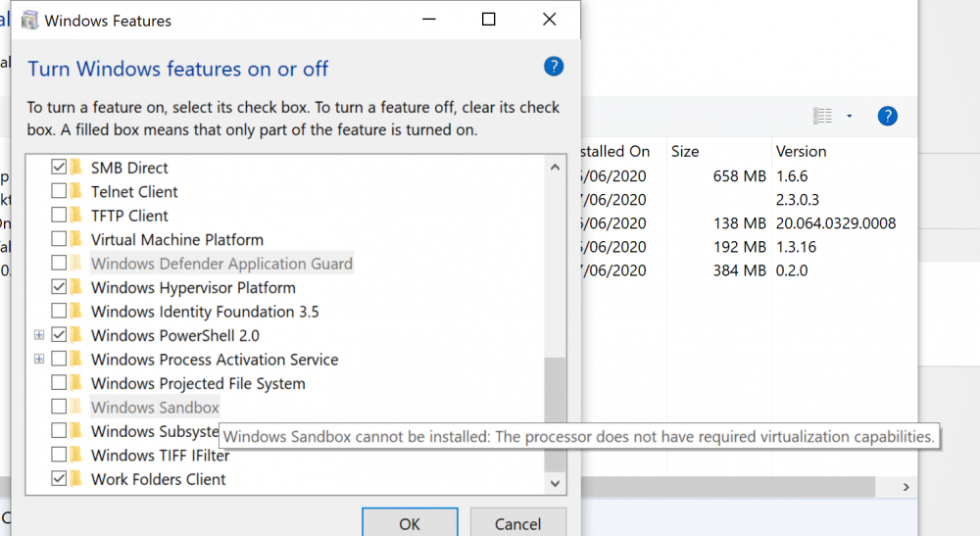Select the Windows Projected File System item

(x=198, y=383)
